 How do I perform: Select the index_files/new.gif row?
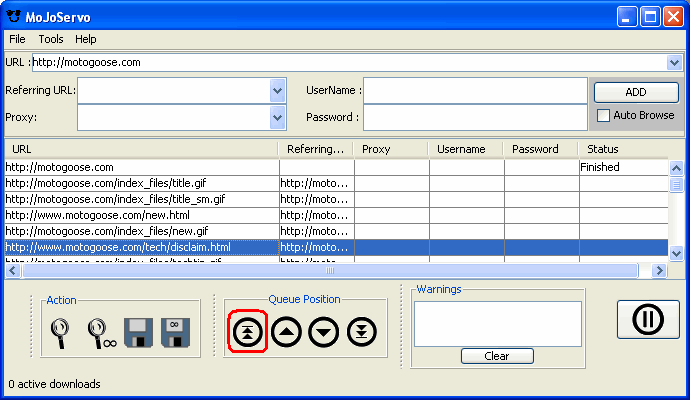click(337, 231)
